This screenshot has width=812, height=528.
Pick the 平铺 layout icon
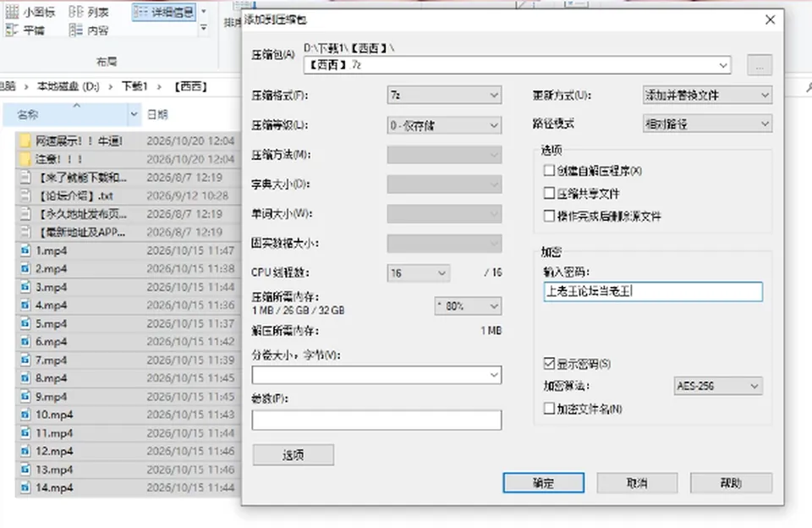[x=12, y=30]
